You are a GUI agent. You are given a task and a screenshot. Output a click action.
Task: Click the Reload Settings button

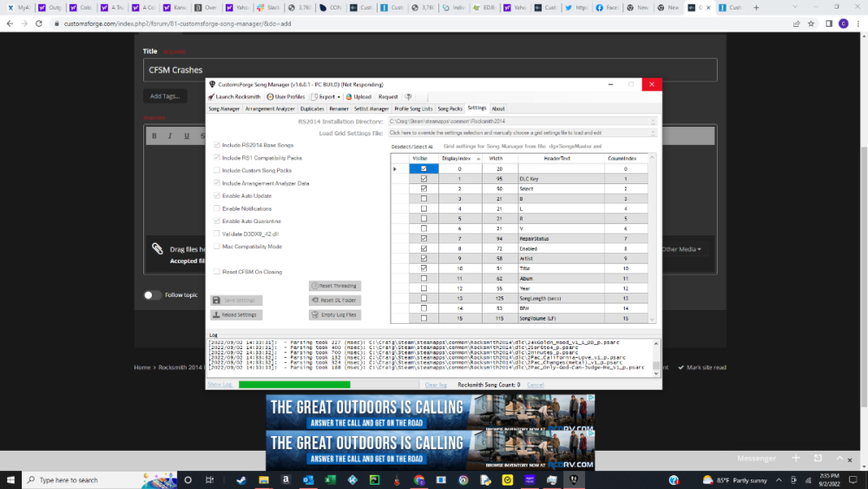click(236, 314)
